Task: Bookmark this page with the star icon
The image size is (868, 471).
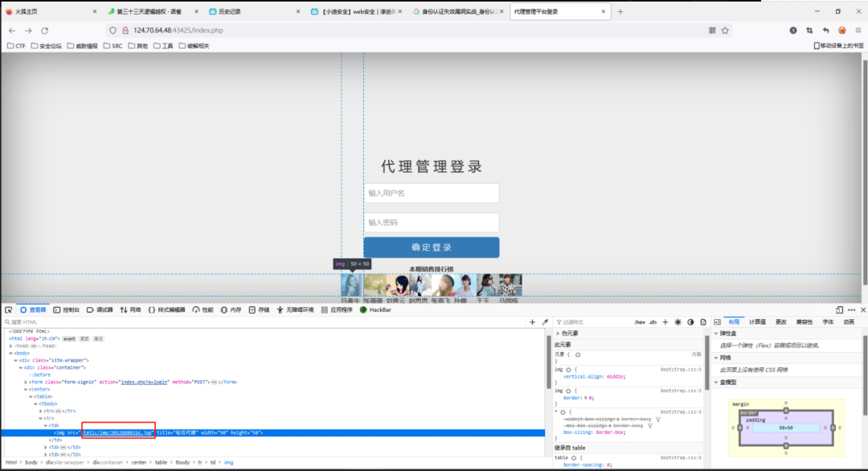Action: [725, 31]
